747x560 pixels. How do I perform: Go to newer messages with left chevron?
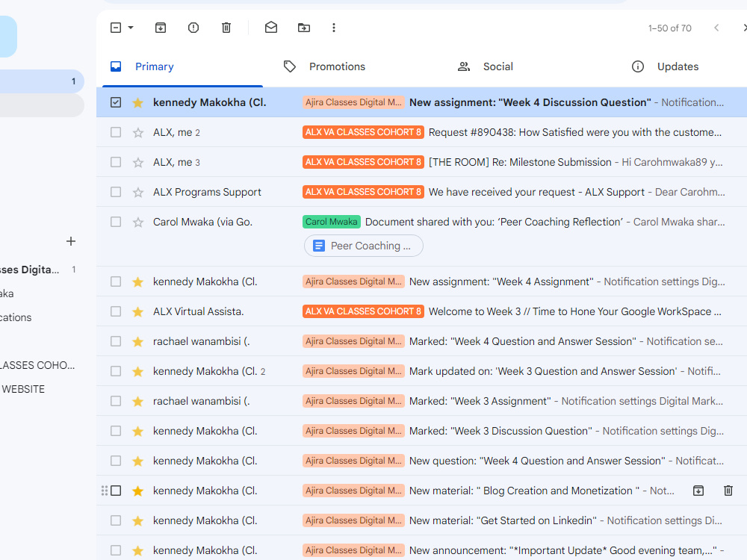pos(716,28)
